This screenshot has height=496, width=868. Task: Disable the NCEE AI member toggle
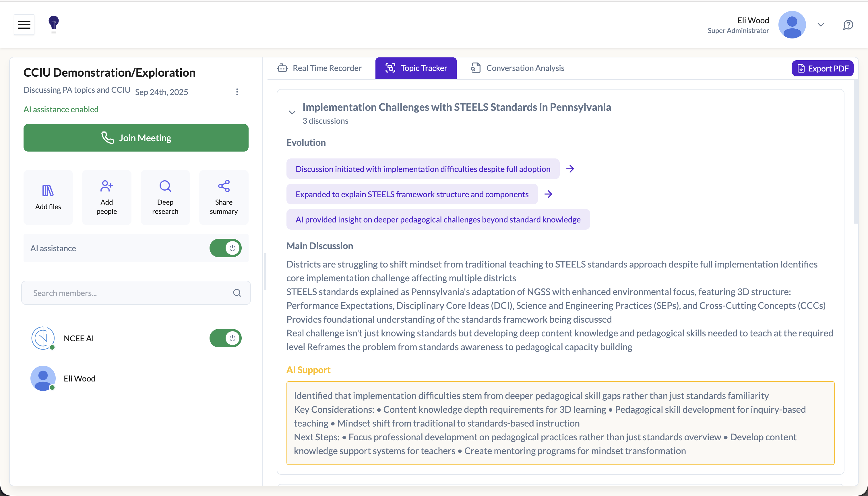(x=226, y=338)
